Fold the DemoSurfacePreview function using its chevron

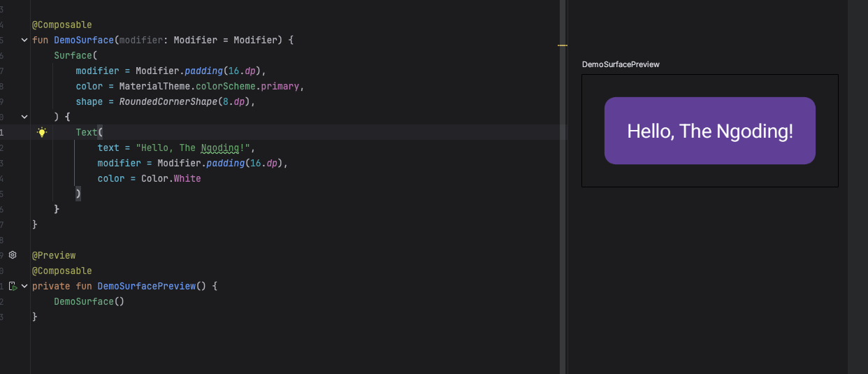click(x=24, y=286)
